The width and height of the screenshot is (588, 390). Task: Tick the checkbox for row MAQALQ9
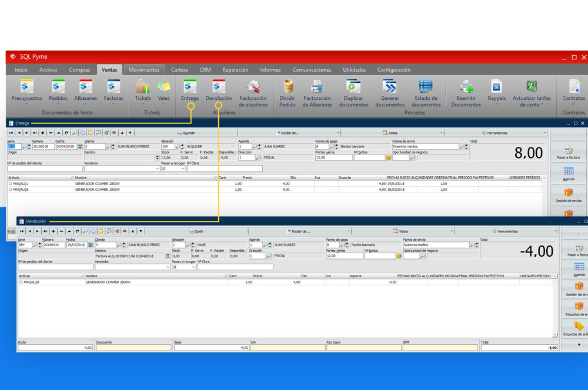pos(21,282)
